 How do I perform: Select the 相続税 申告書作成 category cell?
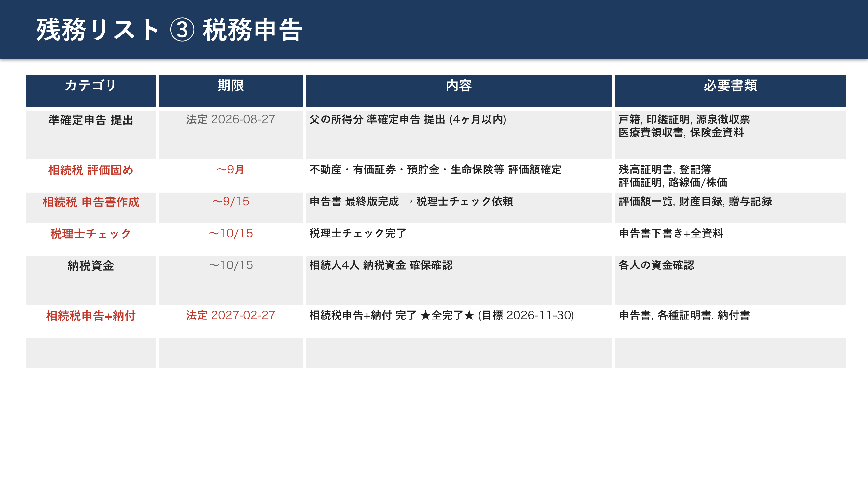pyautogui.click(x=91, y=202)
